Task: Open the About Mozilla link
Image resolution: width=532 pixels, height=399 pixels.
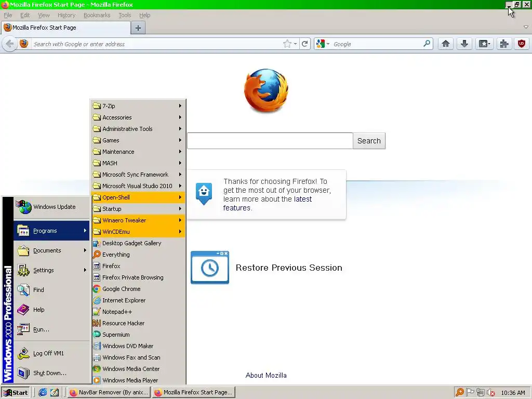Action: click(266, 375)
